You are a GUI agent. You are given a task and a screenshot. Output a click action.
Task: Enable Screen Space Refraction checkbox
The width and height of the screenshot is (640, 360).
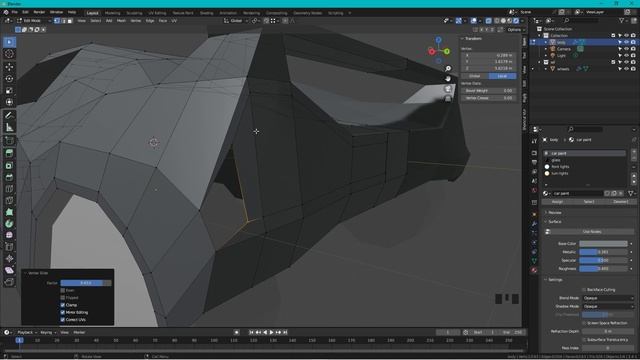584,323
